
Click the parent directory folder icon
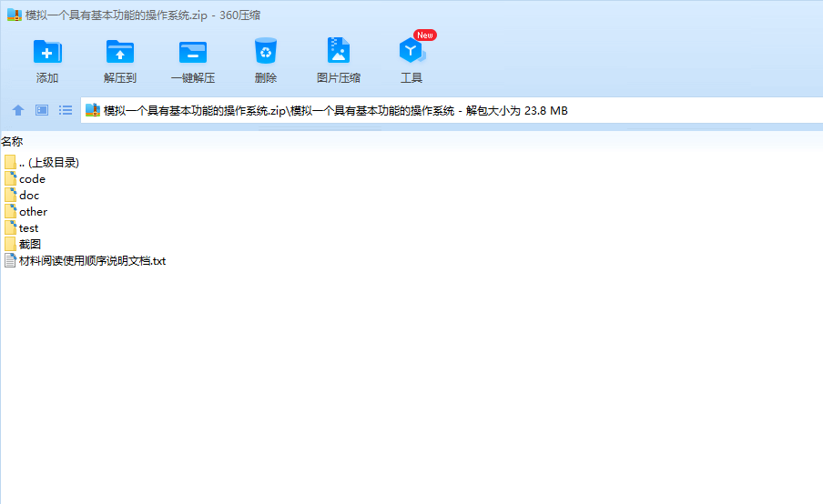pos(10,162)
